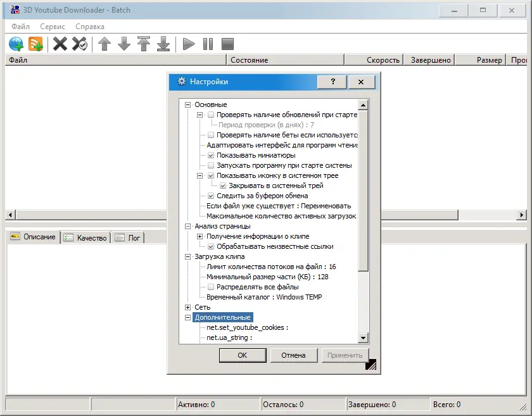Collapse the 'Анализ страницы' node

pyautogui.click(x=187, y=226)
